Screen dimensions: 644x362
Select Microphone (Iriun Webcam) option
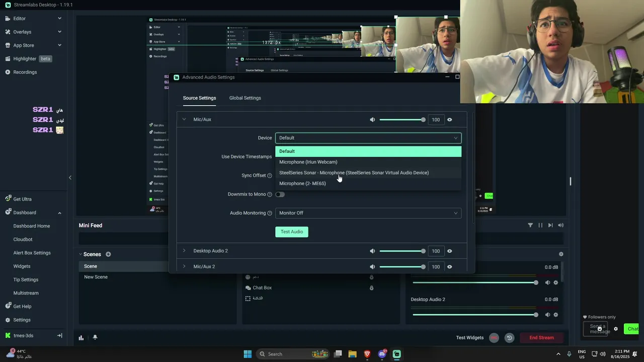click(x=368, y=162)
